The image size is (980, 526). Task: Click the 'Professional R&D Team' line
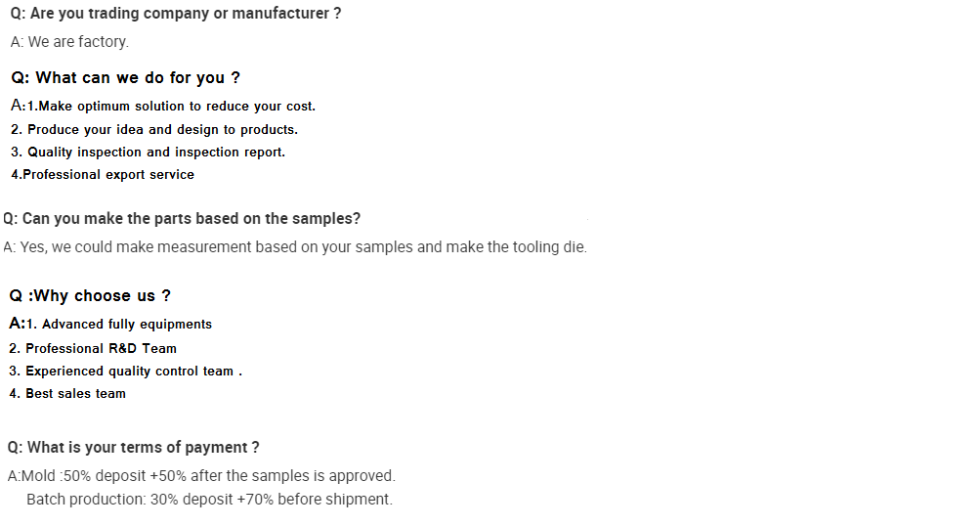93,348
